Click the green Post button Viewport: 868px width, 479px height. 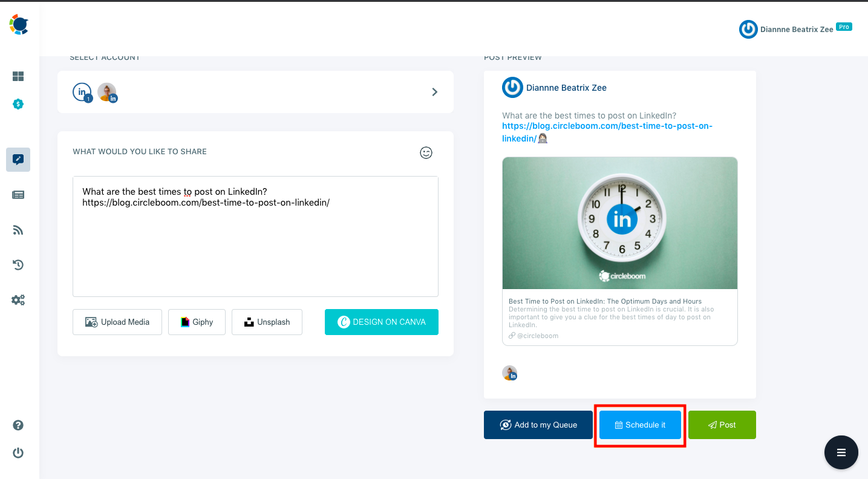[x=722, y=425]
